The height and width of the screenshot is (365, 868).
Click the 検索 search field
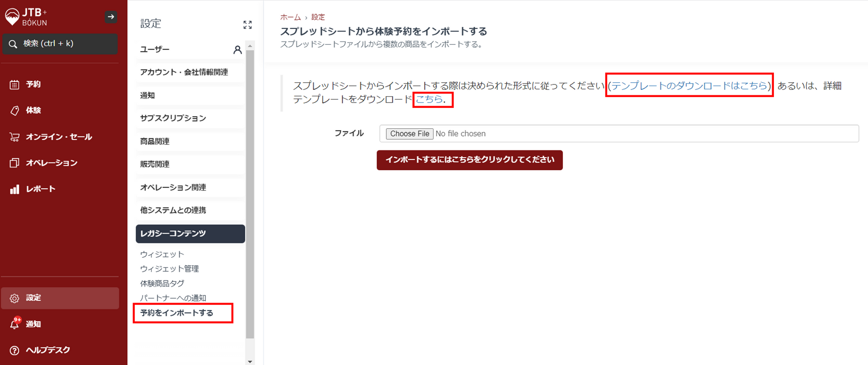pyautogui.click(x=60, y=44)
